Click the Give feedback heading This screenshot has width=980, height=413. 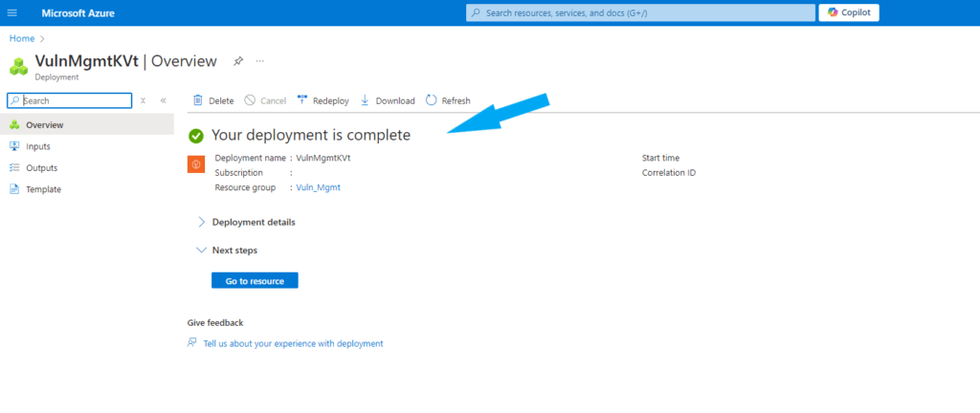(x=215, y=322)
